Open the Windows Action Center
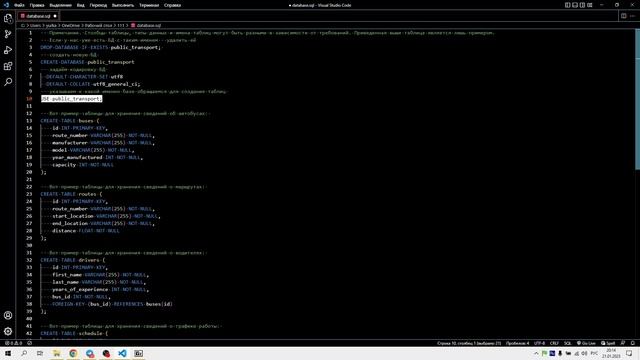This screenshot has height=360, width=640. point(629,353)
